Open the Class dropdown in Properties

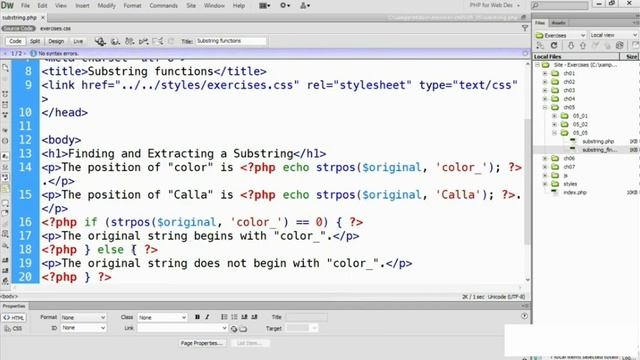pyautogui.click(x=162, y=317)
